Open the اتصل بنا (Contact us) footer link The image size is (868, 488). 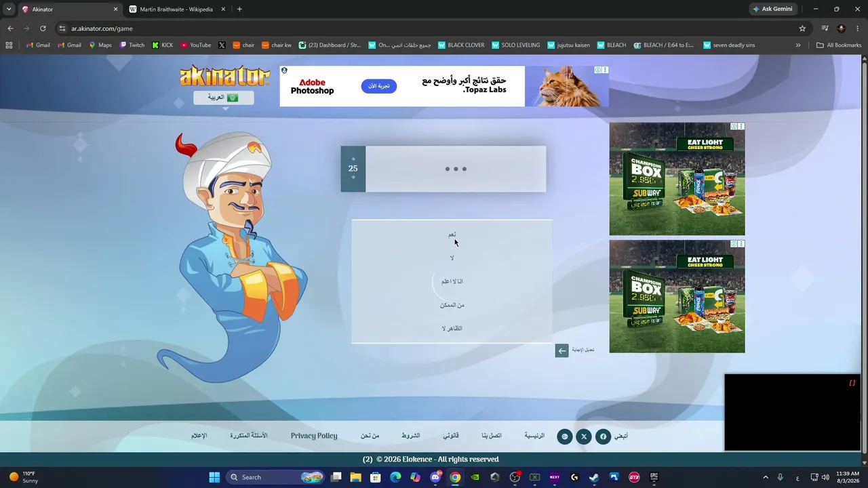[x=492, y=436]
